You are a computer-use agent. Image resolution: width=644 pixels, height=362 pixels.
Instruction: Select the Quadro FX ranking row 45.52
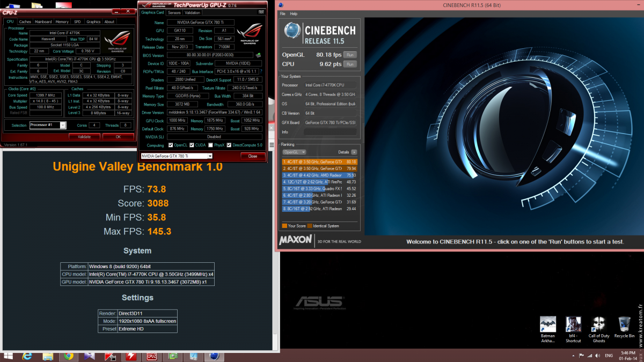pyautogui.click(x=319, y=189)
